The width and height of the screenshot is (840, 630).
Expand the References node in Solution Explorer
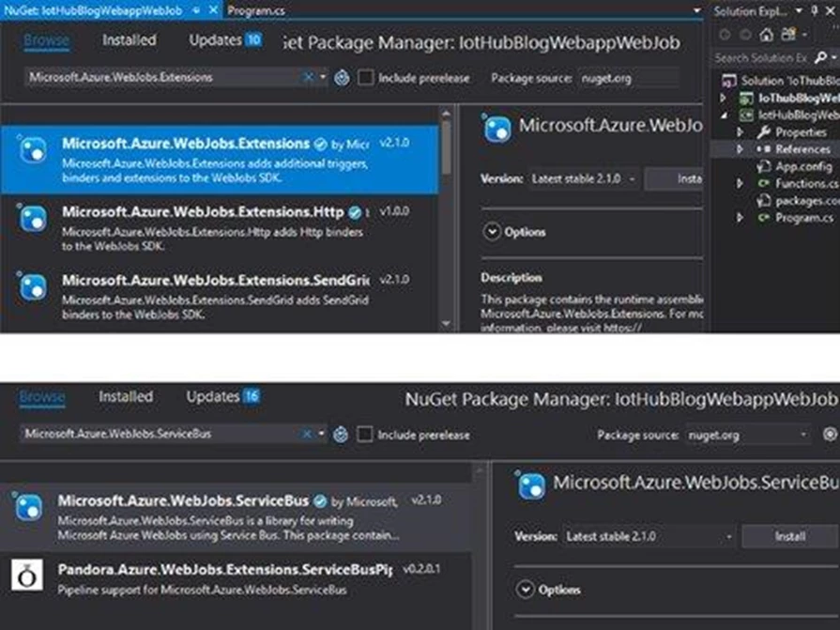[x=740, y=149]
